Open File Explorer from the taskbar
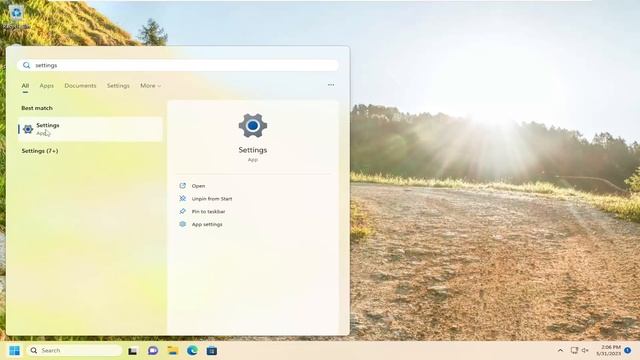Screen dimensions: 640x360 [173, 351]
